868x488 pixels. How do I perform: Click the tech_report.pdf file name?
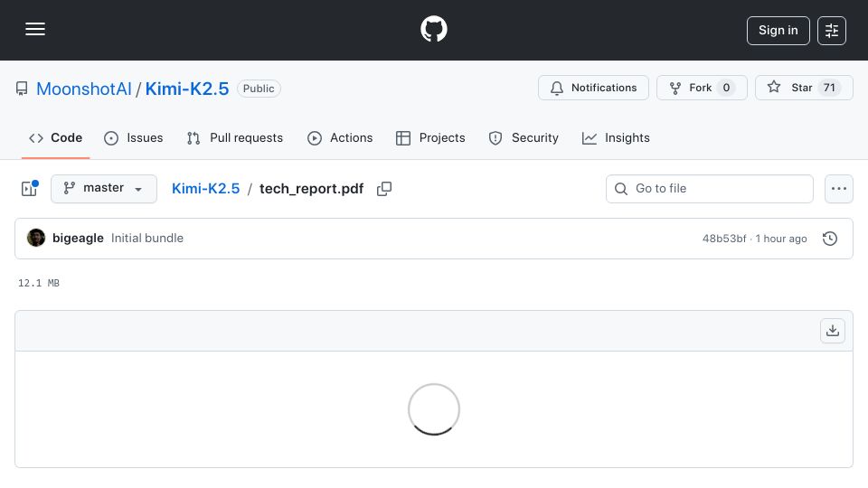[x=312, y=189]
